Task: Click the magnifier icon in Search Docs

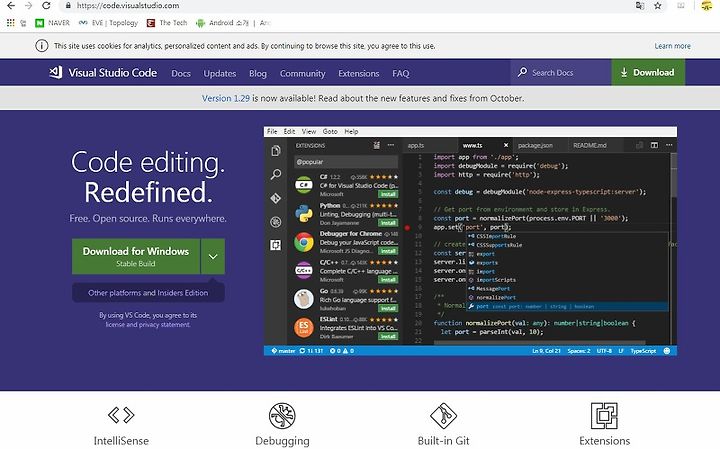Action: click(522, 72)
